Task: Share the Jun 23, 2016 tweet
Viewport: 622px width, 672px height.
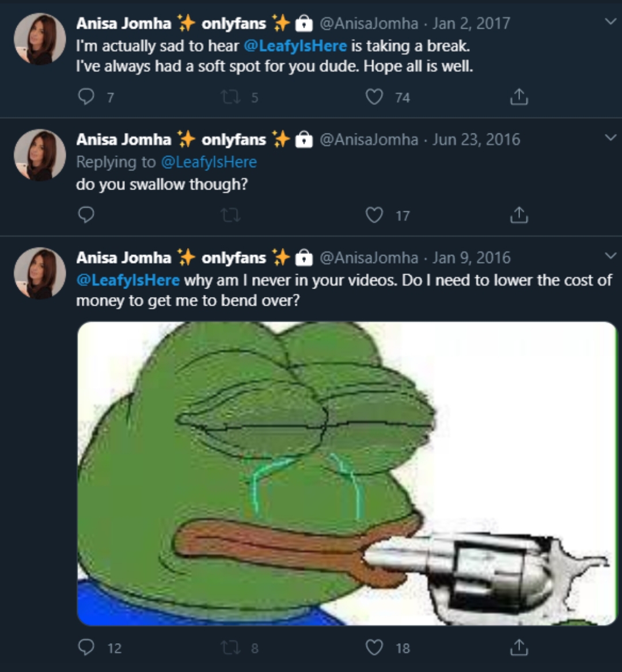Action: click(519, 215)
